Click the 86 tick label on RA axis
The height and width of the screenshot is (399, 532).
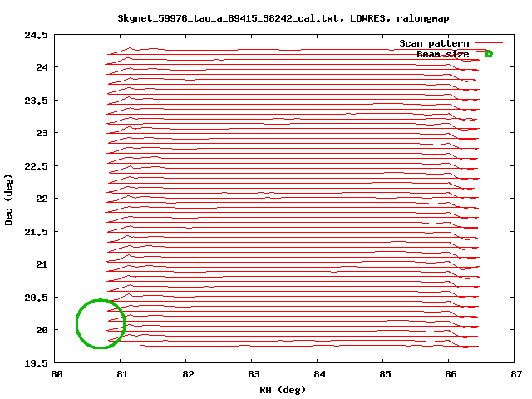pos(451,374)
